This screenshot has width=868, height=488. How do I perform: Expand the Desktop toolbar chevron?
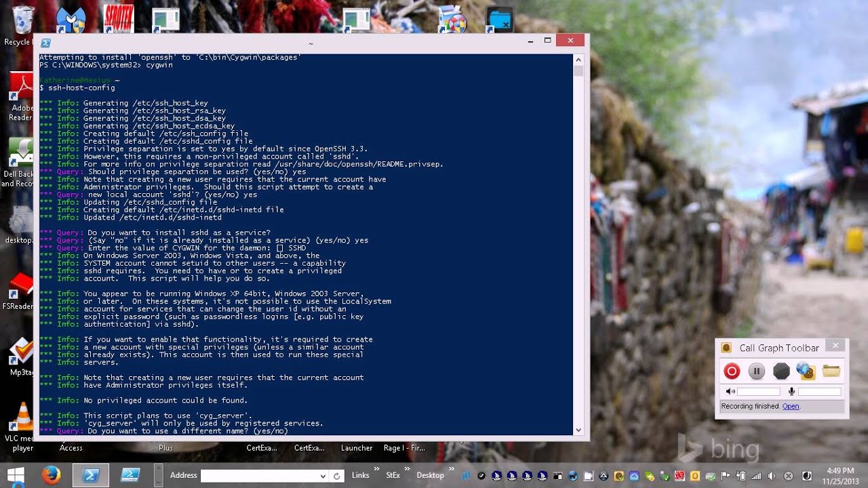tap(451, 469)
